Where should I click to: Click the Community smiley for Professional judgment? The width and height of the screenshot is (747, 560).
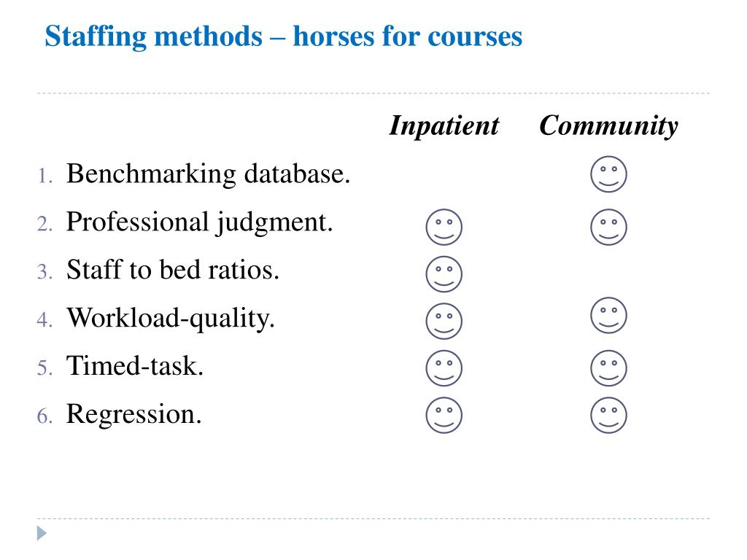tap(608, 227)
